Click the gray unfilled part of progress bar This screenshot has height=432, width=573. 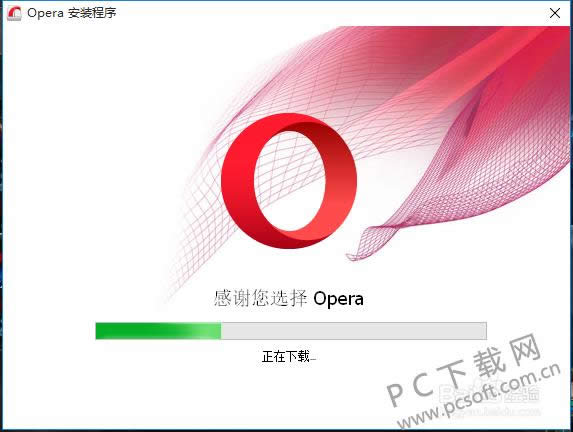(x=353, y=331)
